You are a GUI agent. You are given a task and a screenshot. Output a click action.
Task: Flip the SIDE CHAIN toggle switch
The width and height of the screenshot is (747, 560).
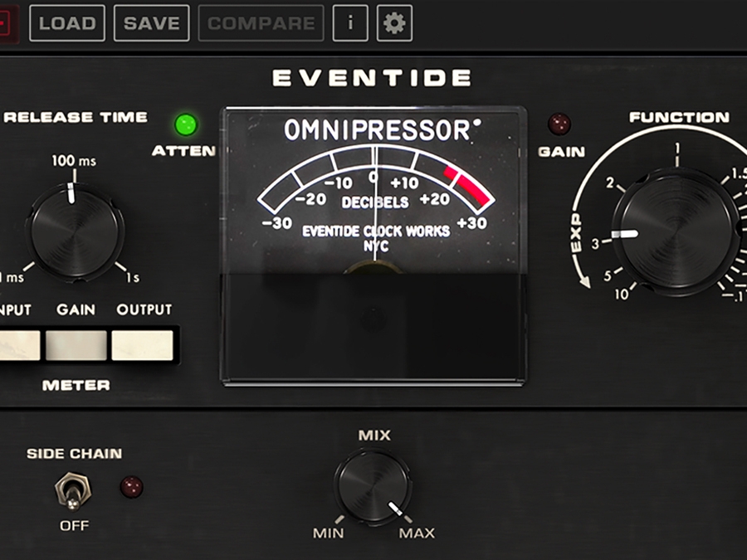coord(73,491)
